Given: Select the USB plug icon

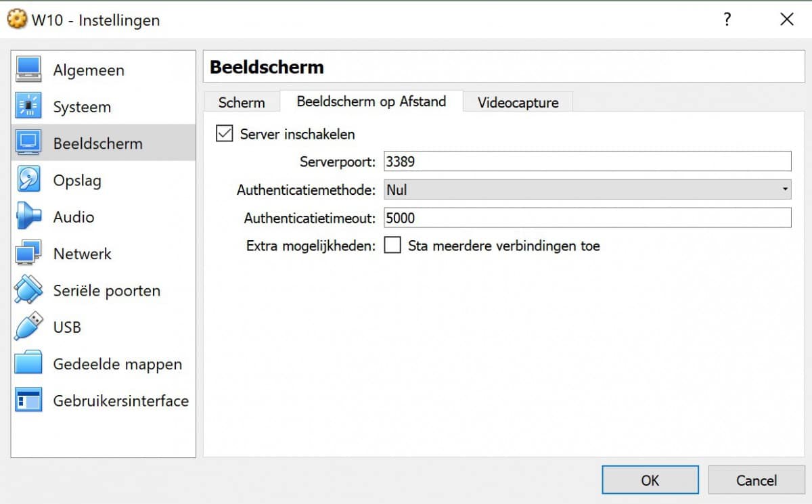Looking at the screenshot, I should point(28,327).
